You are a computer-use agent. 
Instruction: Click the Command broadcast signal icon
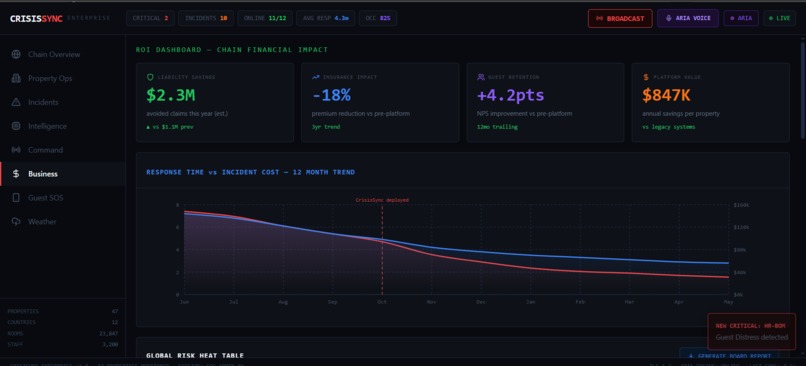[x=16, y=150]
